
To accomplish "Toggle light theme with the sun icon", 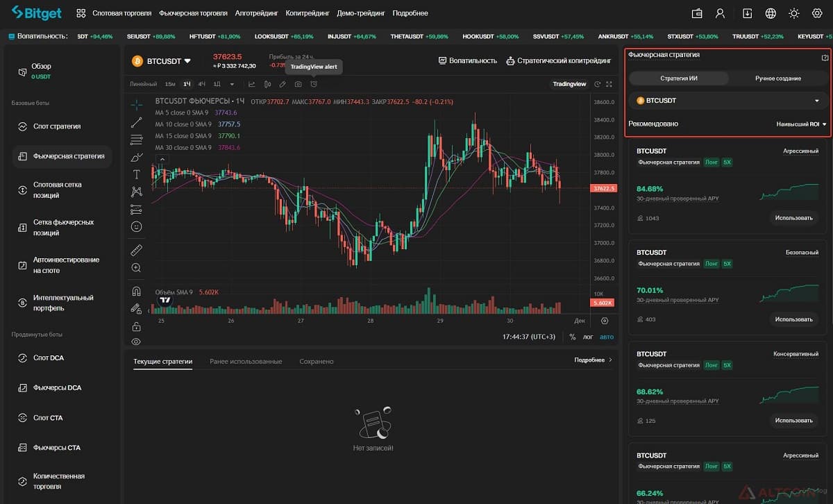I will 794,13.
